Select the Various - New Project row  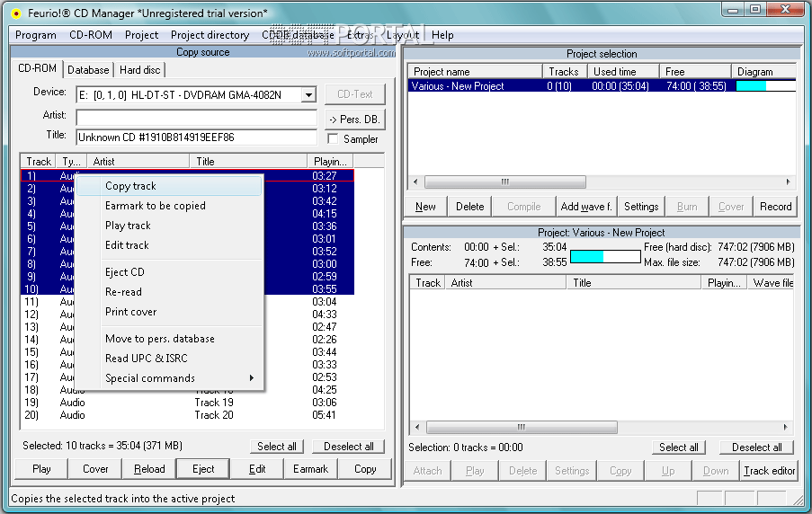(459, 86)
